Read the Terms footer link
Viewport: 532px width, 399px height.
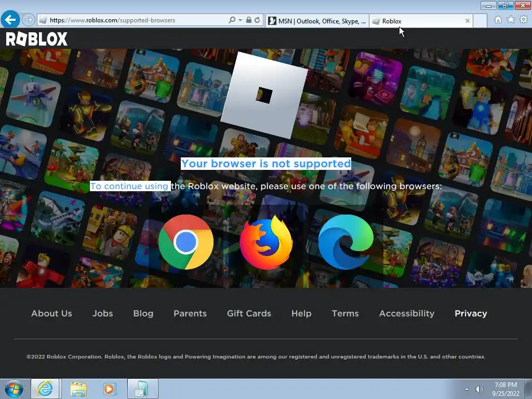click(x=345, y=313)
